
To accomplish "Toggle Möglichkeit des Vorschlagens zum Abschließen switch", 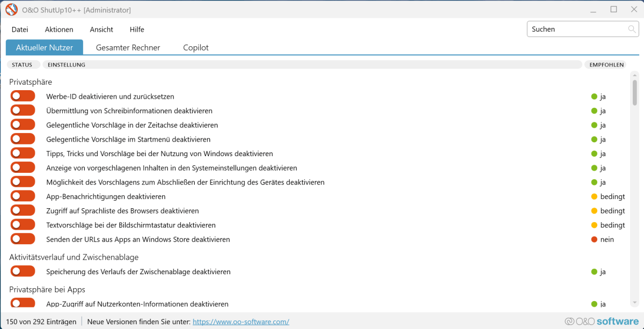I will click(x=23, y=182).
